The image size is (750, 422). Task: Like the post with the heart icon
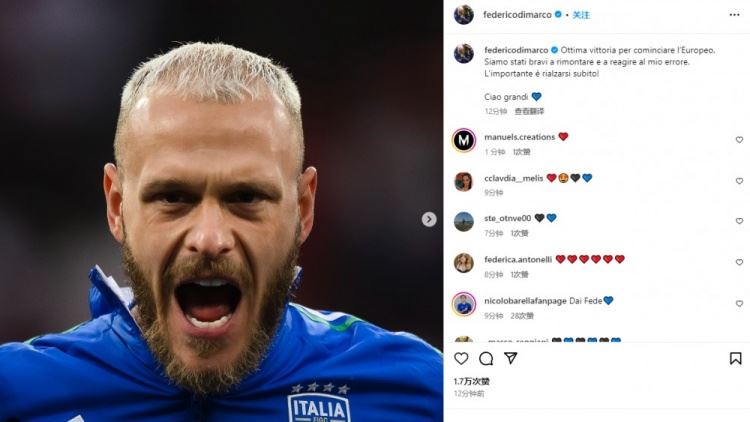coord(461,358)
